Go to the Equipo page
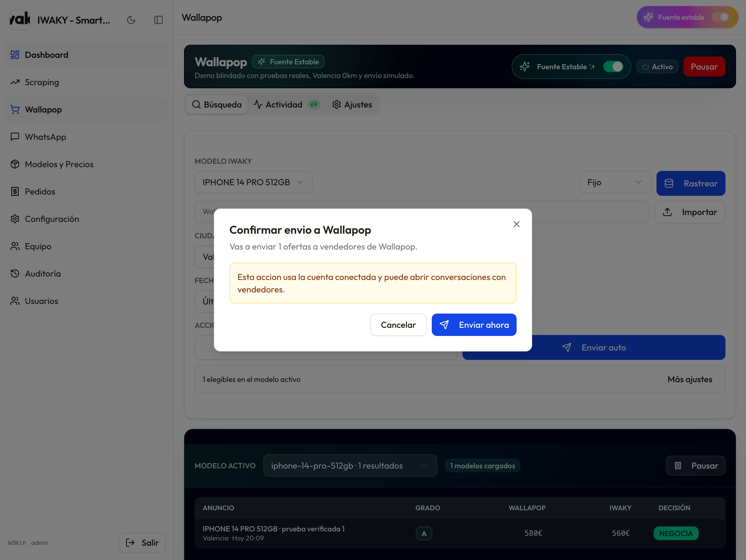The image size is (746, 560). pos(87,246)
